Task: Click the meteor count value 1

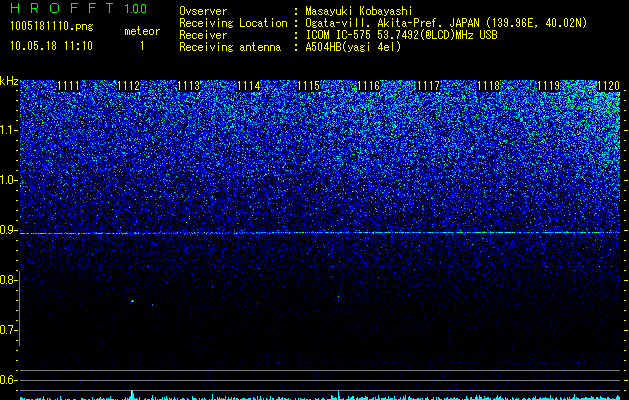Action: point(142,46)
